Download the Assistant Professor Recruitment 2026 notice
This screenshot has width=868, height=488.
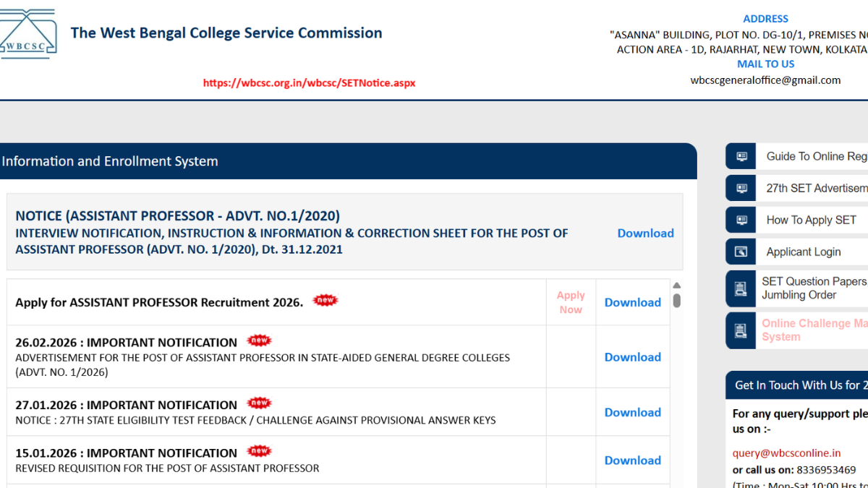coord(632,302)
